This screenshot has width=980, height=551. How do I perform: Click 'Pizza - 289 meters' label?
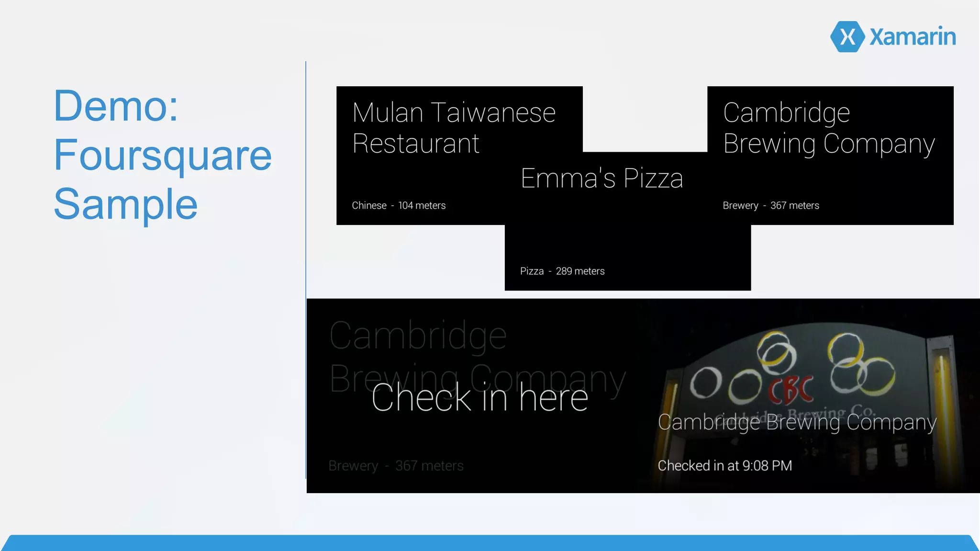pos(562,271)
